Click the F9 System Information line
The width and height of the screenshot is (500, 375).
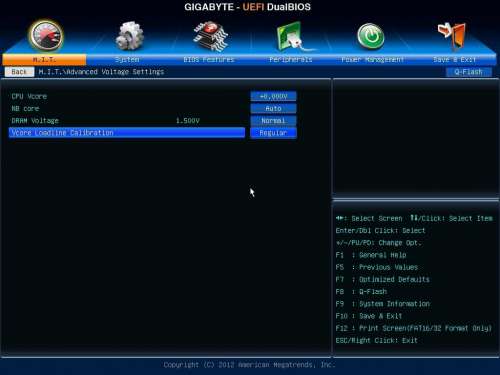383,304
